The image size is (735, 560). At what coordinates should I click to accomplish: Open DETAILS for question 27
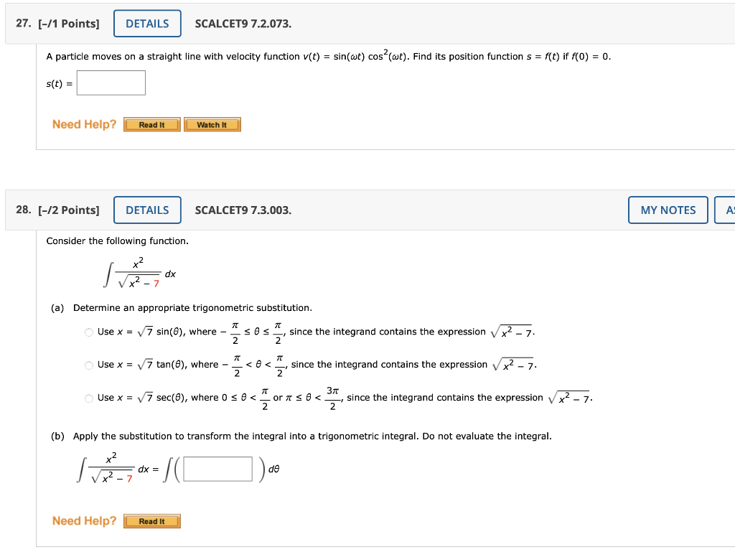147,23
